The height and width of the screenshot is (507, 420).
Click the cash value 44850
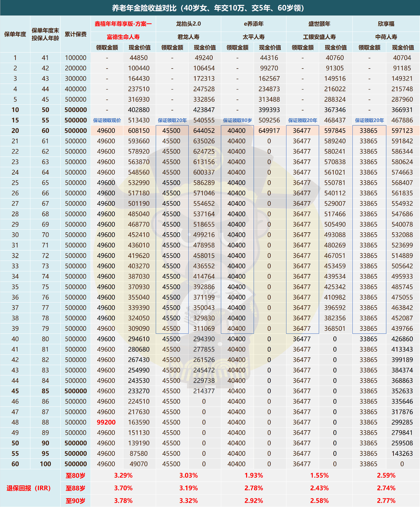(139, 58)
